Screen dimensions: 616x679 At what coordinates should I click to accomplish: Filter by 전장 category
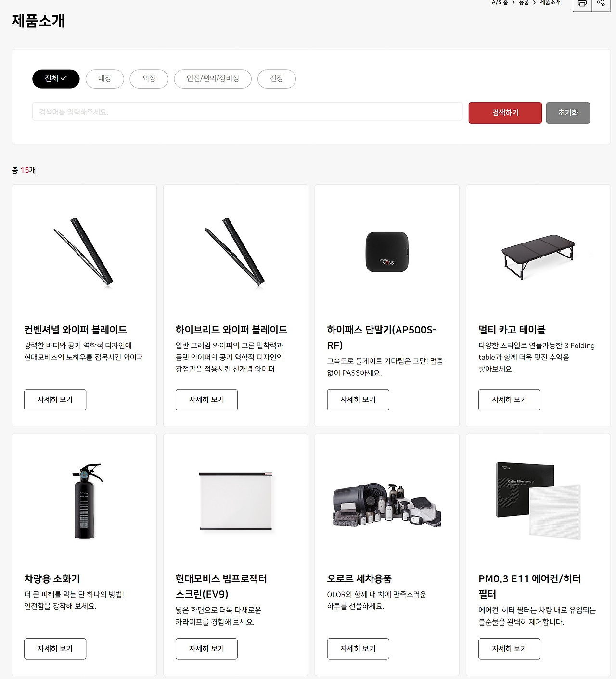277,79
